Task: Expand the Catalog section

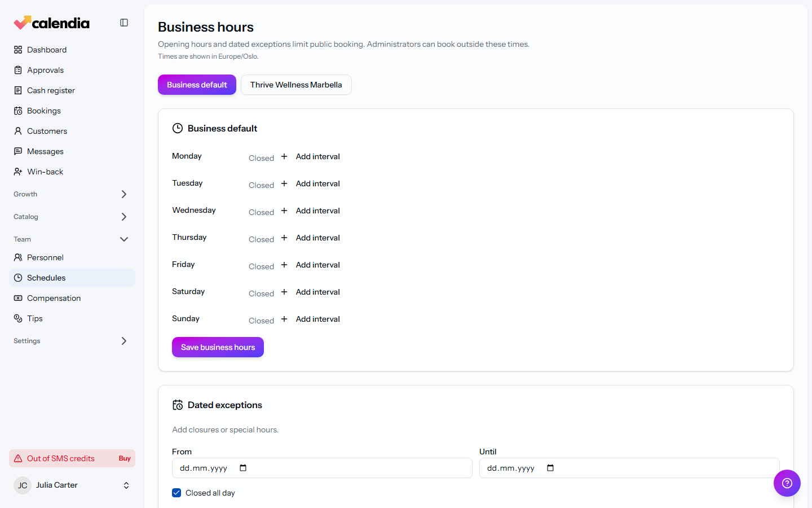Action: point(72,217)
